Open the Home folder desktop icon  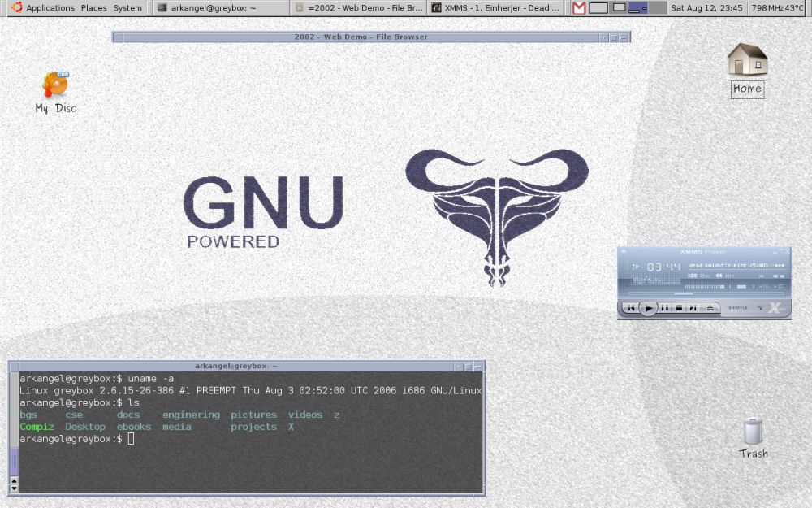click(747, 70)
